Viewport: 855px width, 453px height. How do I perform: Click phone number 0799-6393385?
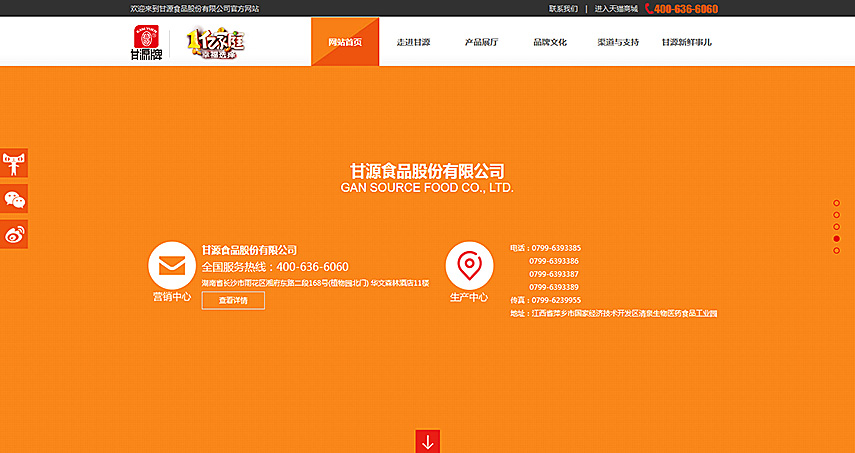click(x=555, y=248)
